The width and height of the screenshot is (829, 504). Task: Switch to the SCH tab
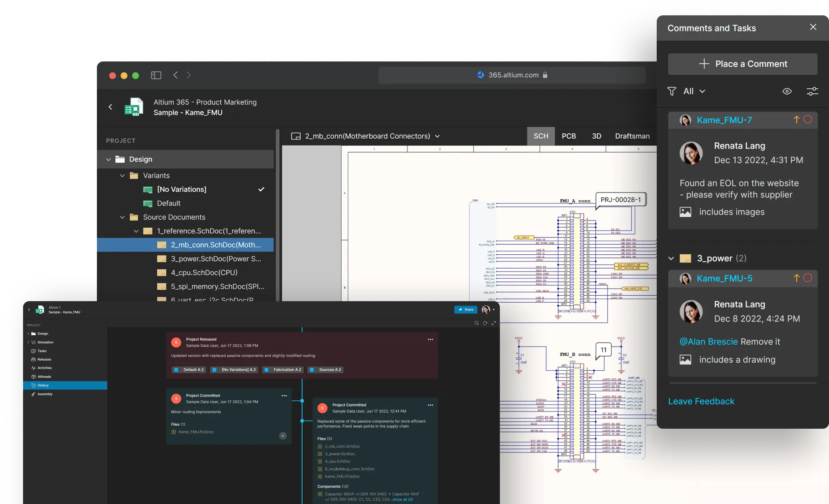(x=541, y=136)
